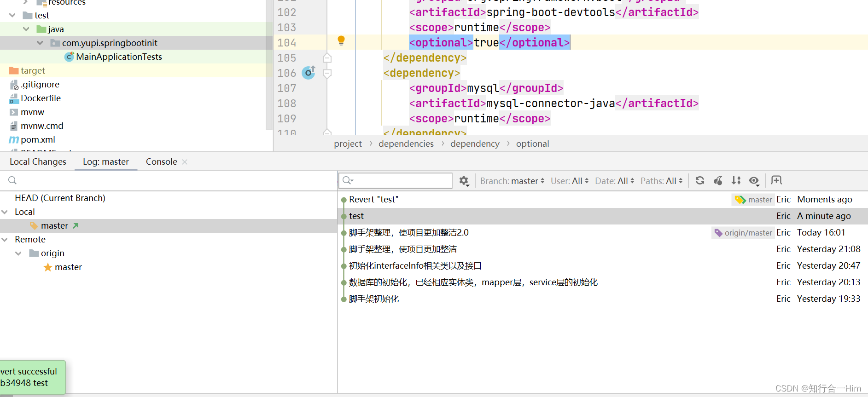Click the mysql-connector-java artifactId text
This screenshot has height=397, width=868.
click(x=551, y=104)
